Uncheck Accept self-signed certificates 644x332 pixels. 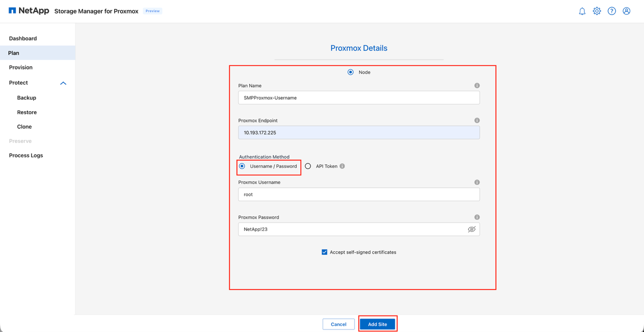coord(324,252)
